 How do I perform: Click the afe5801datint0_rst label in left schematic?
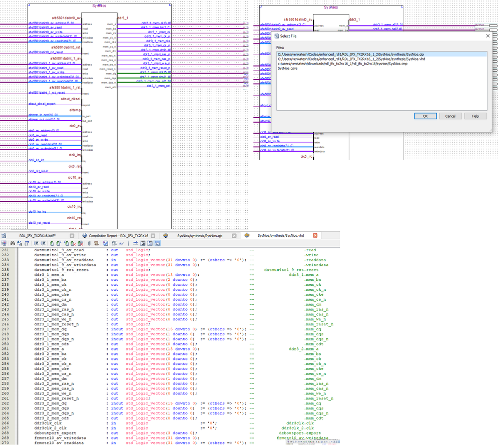tap(66, 47)
